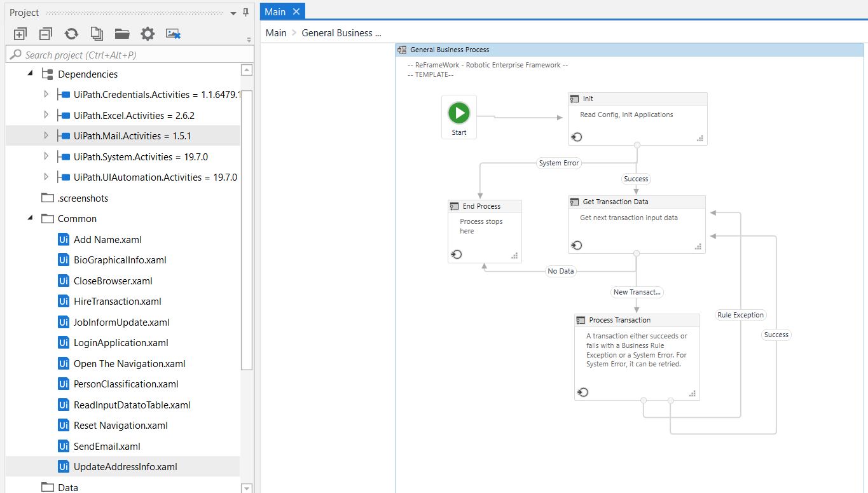The image size is (868, 493).
Task: Pin the Project panel
Action: click(246, 13)
